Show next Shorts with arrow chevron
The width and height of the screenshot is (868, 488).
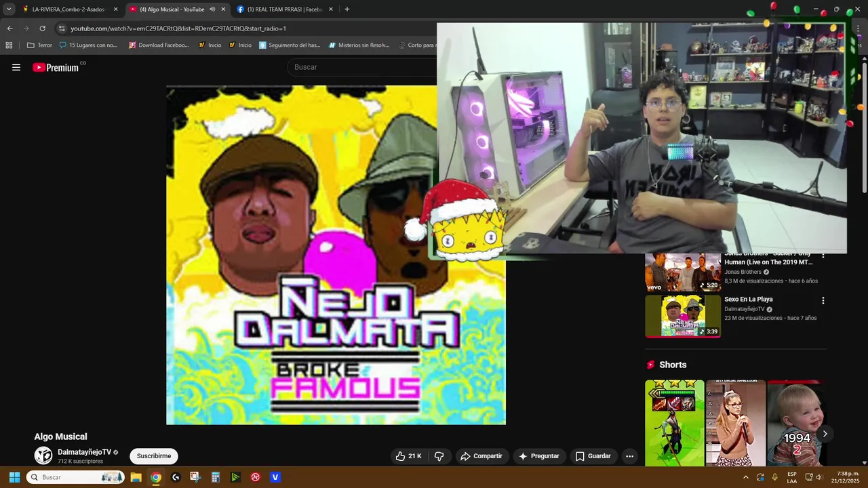825,434
